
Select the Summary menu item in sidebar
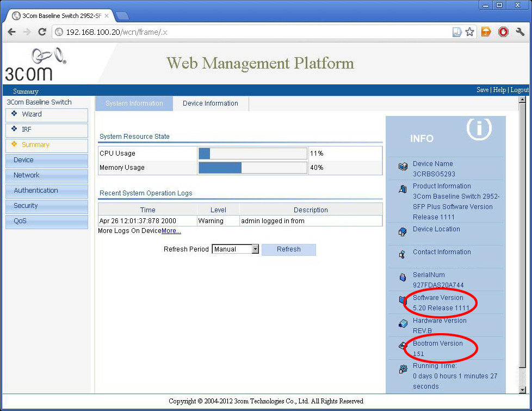click(x=47, y=146)
